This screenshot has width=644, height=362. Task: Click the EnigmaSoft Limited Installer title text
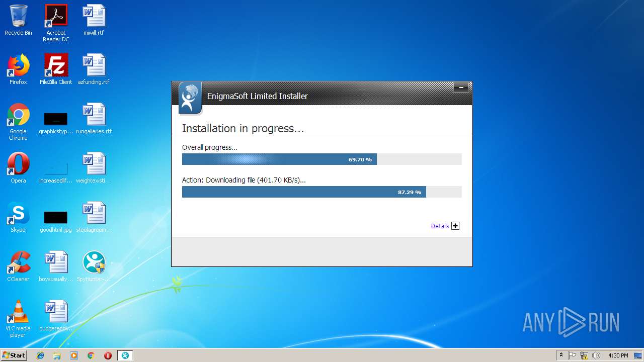click(x=258, y=96)
